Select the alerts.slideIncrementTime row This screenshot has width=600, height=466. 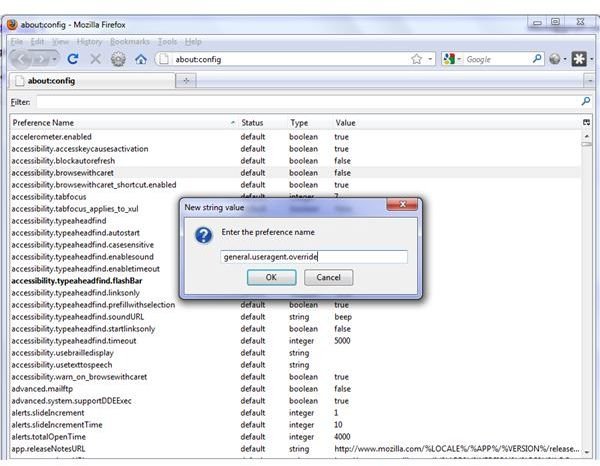pyautogui.click(x=295, y=425)
